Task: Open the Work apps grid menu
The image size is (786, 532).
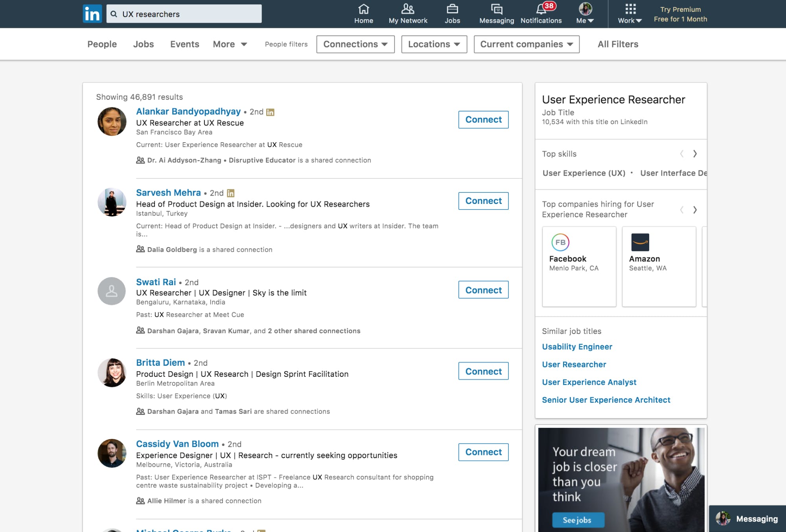Action: click(630, 14)
